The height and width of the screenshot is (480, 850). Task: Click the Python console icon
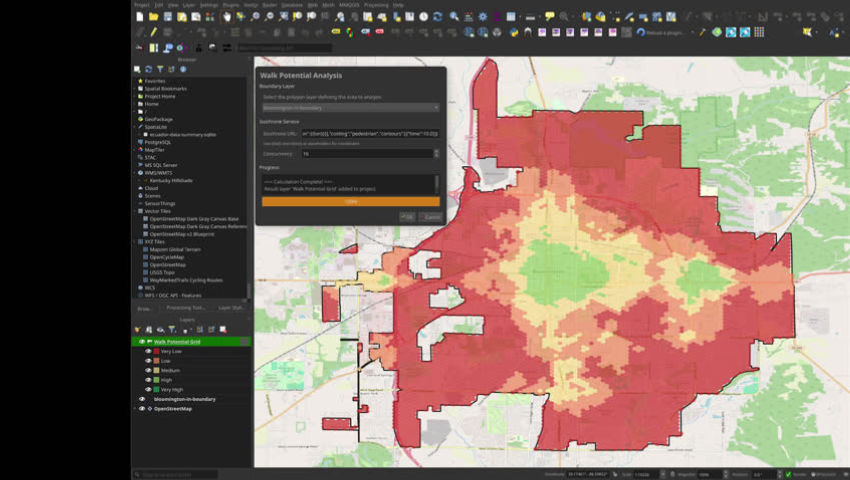514,32
